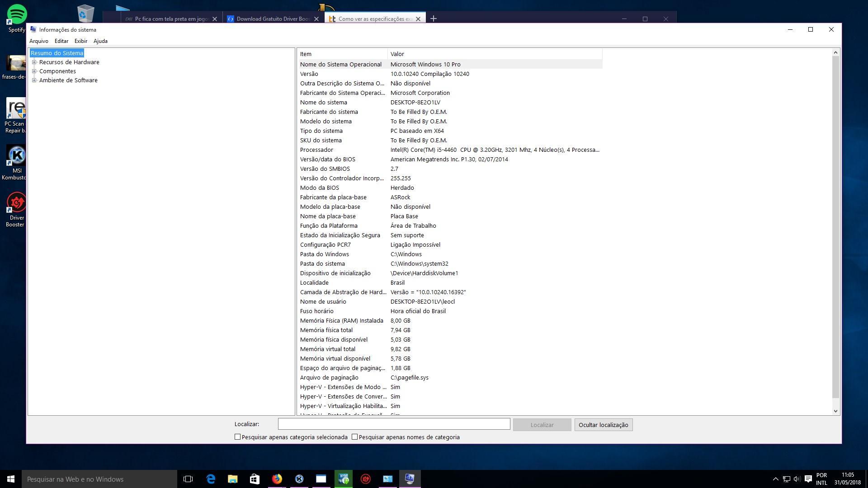Close the Download Gratuito Driver Booster tab

(316, 19)
